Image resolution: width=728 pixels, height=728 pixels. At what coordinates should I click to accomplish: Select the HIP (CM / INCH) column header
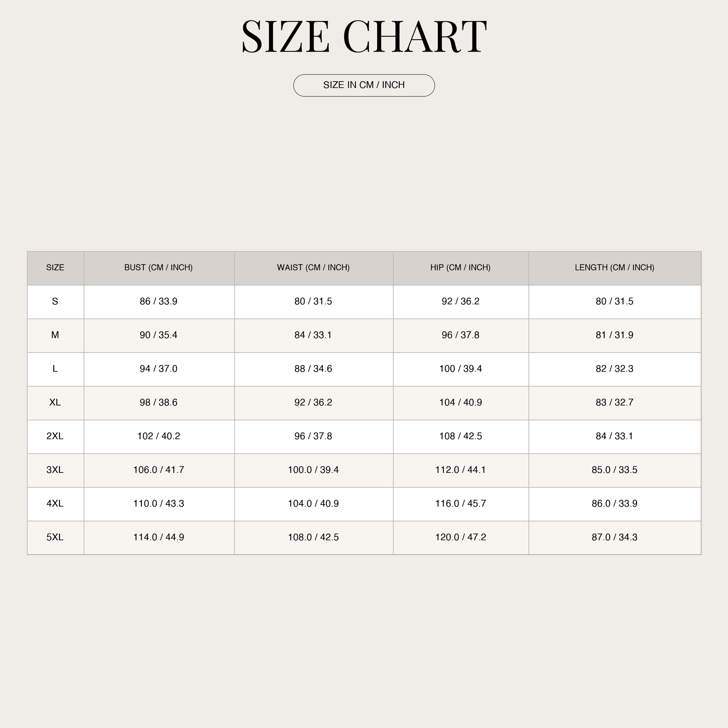[x=460, y=268]
